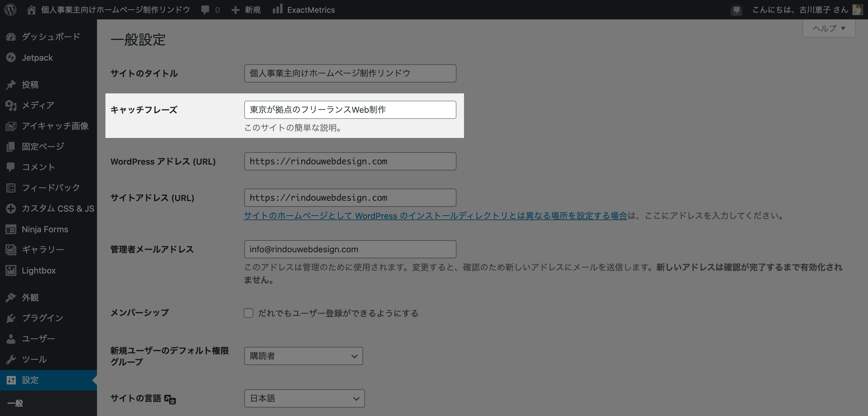The width and height of the screenshot is (868, 416).
Task: Click the キャッチフレーズ label
Action: click(x=144, y=110)
